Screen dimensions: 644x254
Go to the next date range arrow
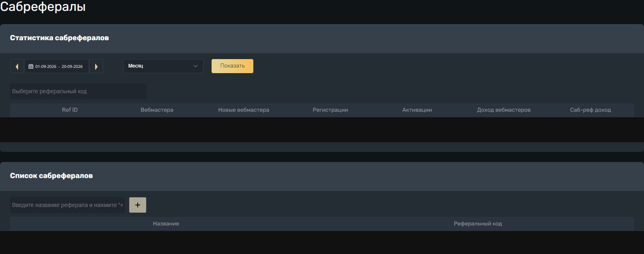96,66
